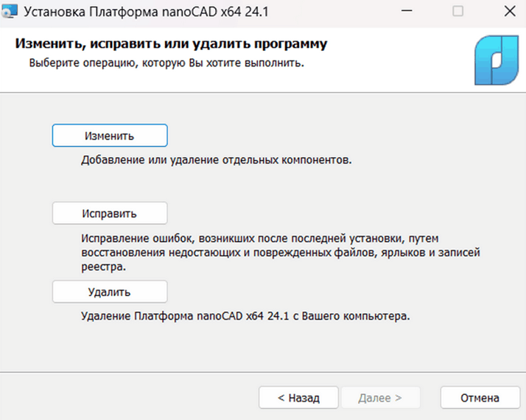526x420 pixels.
Task: Go back with the < Назад button
Action: pos(298,398)
